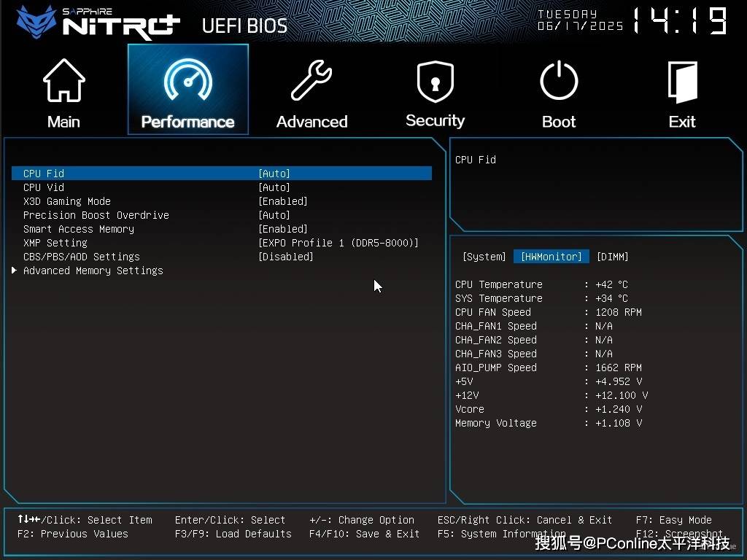Switch to the DIMM info tab

[612, 257]
